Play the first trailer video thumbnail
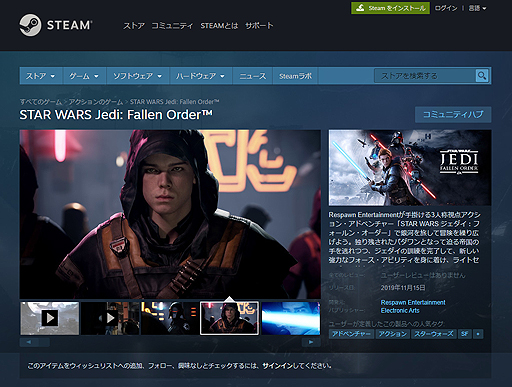 [x=50, y=318]
